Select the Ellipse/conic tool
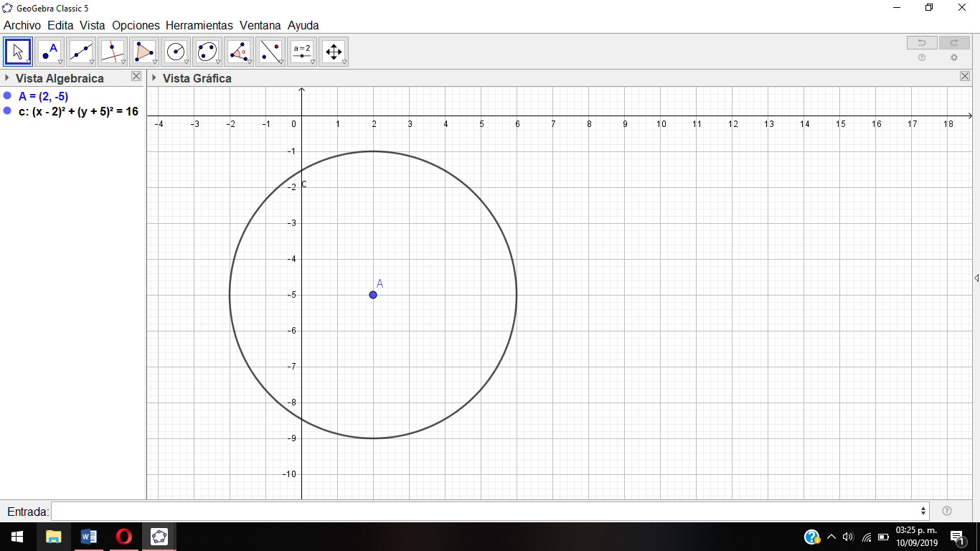The width and height of the screenshot is (980, 551). pos(207,51)
